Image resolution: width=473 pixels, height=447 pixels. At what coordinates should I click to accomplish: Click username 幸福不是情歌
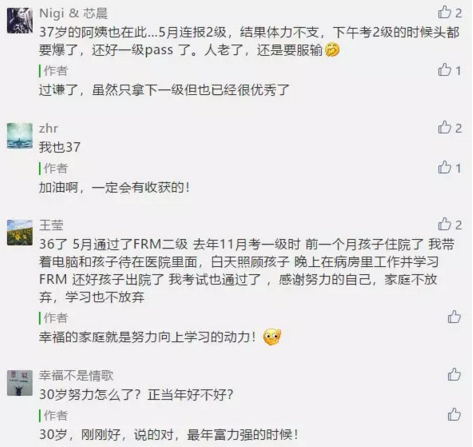(76, 376)
